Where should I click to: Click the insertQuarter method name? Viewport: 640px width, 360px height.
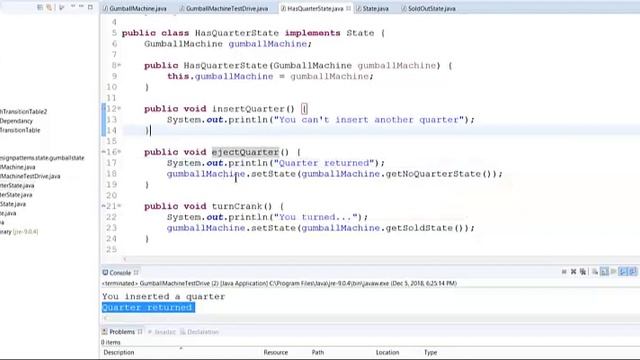point(248,109)
